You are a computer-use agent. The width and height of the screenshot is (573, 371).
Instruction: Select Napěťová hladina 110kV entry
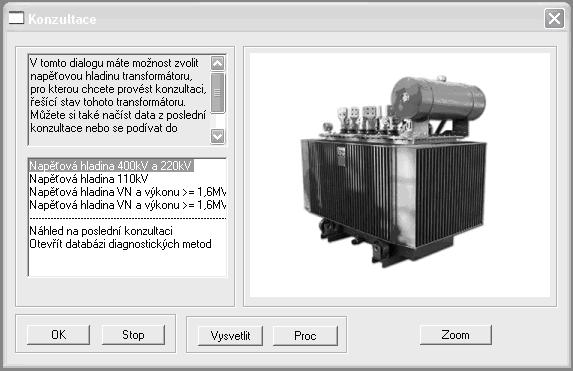(89, 179)
